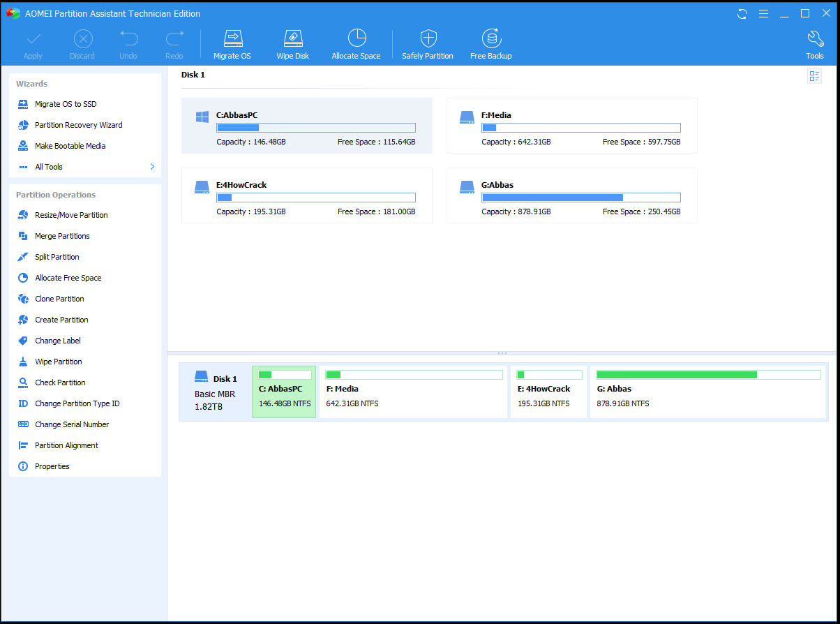Viewport: 840px width, 624px height.
Task: Click the F: Media green usage bar in disk map
Action: click(414, 375)
